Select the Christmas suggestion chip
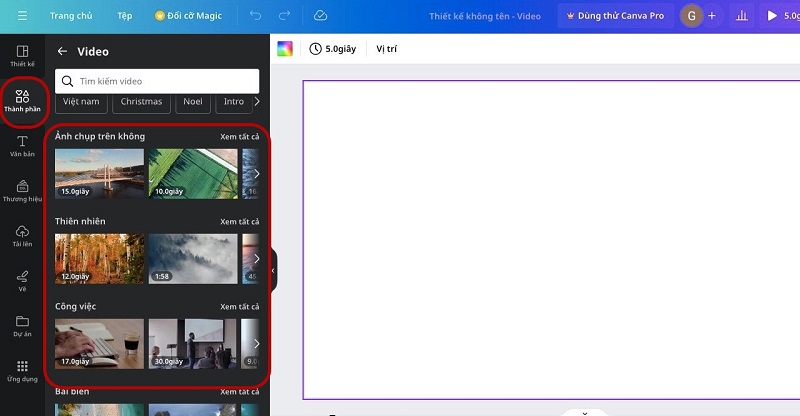The height and width of the screenshot is (416, 800). coord(141,102)
